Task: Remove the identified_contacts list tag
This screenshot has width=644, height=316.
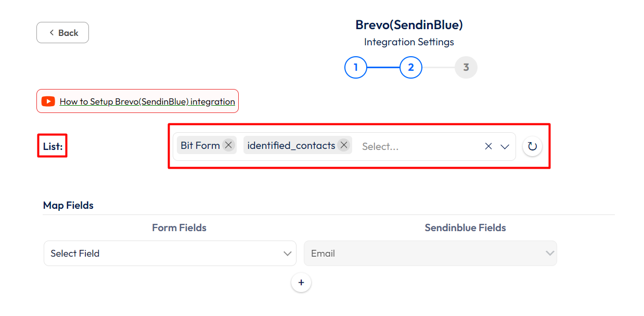Action: (343, 145)
